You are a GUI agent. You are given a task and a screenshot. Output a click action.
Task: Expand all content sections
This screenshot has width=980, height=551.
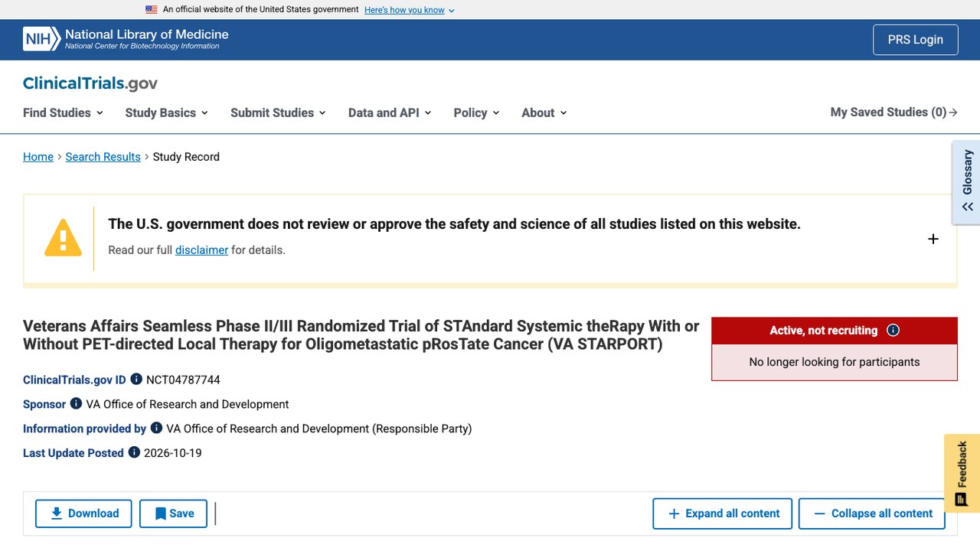click(724, 514)
